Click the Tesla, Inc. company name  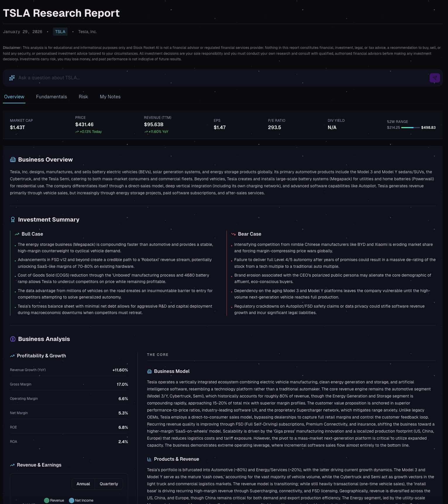pyautogui.click(x=87, y=32)
